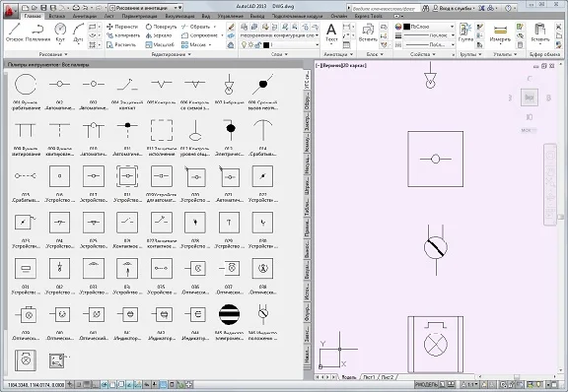This screenshot has height=392, width=568.
Task: Select the Отрезок (line) tool
Action: [15, 32]
